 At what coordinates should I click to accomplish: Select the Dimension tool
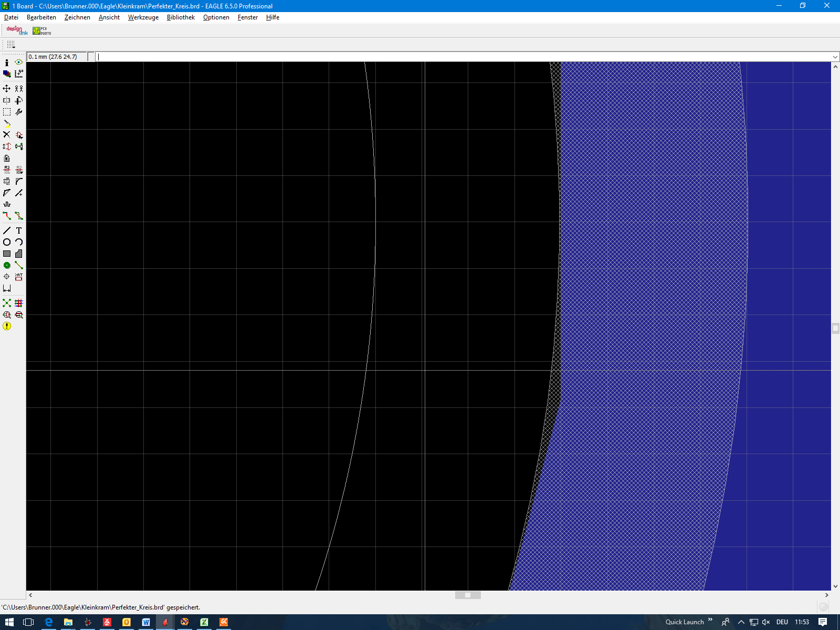[7, 288]
